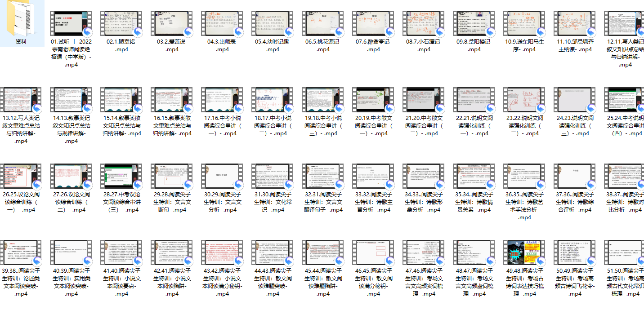Click the 04.3.出师表 video thumbnail

pos(223,23)
